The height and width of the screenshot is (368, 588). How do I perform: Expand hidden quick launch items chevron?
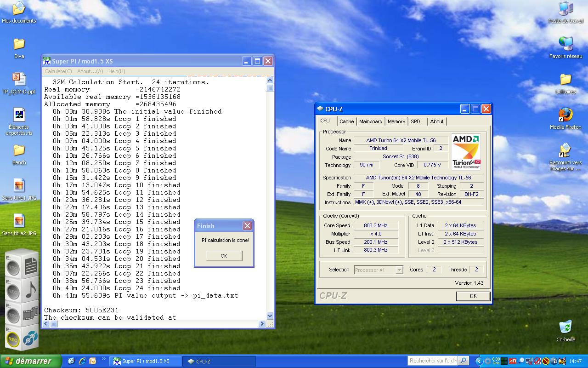tap(104, 359)
